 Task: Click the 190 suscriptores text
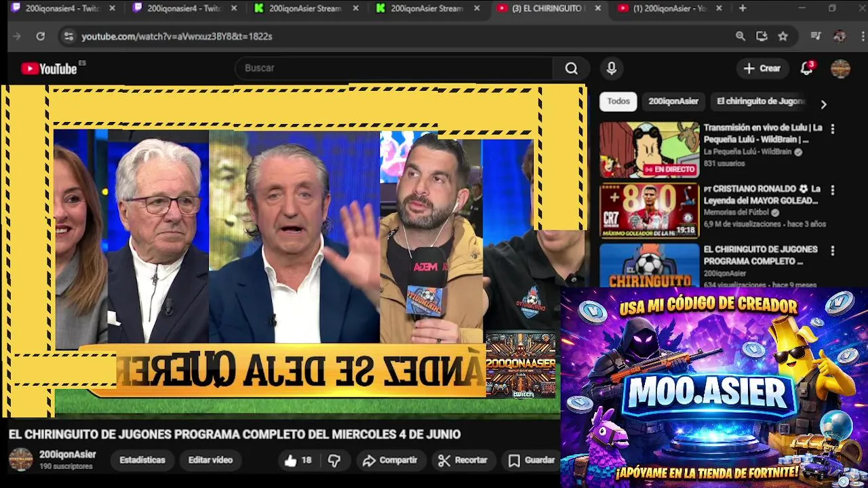point(66,467)
